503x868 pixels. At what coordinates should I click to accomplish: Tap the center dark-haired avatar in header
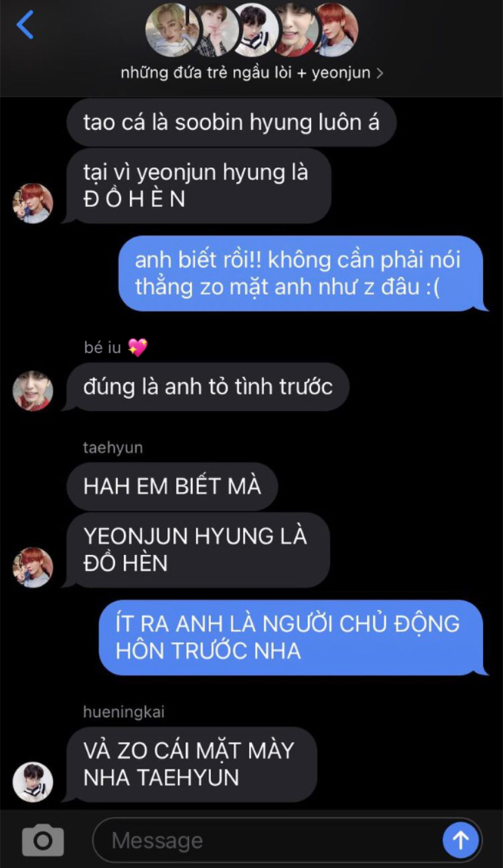(x=255, y=30)
